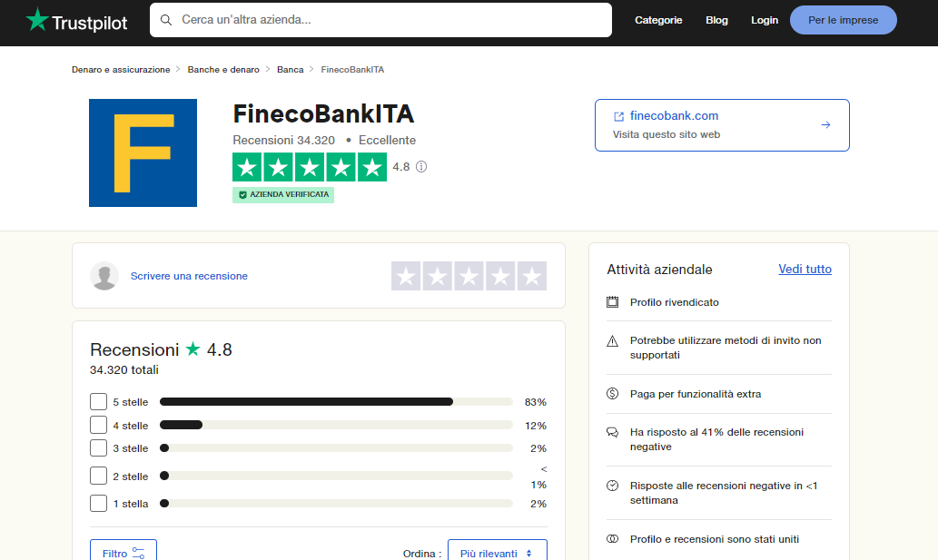The image size is (938, 560).
Task: Click the filter sliders icon on Filtro button
Action: [138, 554]
